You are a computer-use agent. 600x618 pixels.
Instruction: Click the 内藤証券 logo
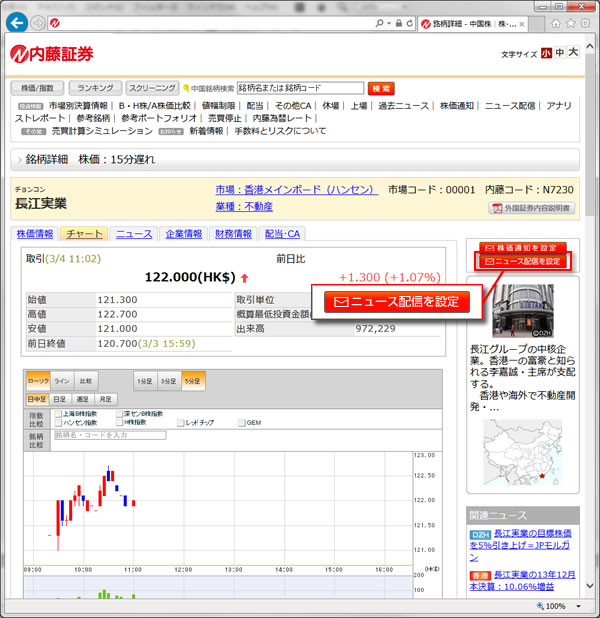click(52, 54)
